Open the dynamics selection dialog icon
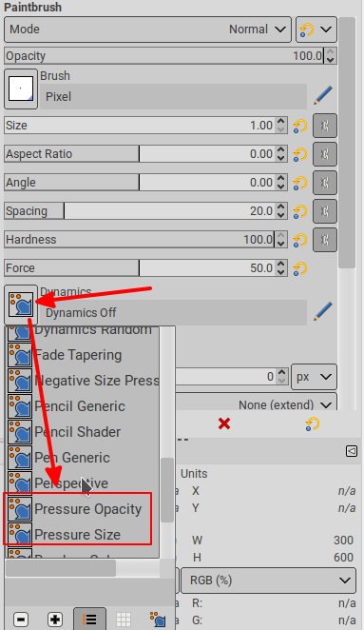364x630 pixels. point(158,620)
